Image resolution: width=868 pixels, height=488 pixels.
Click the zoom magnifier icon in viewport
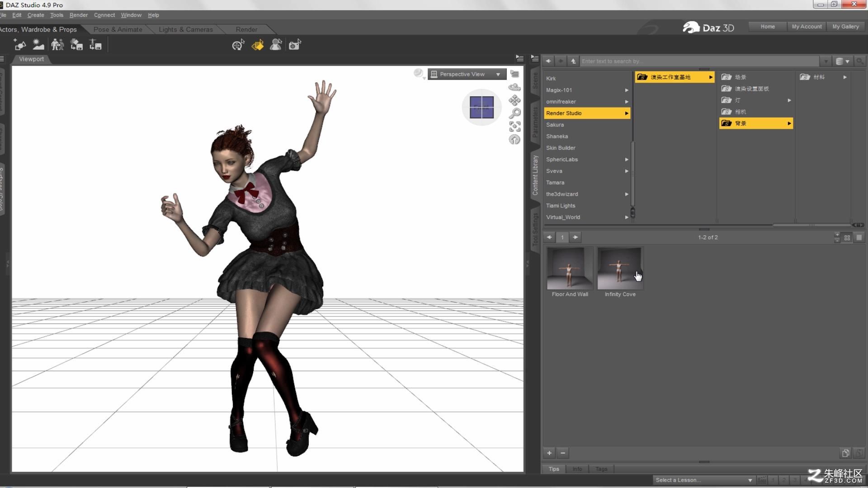point(514,113)
